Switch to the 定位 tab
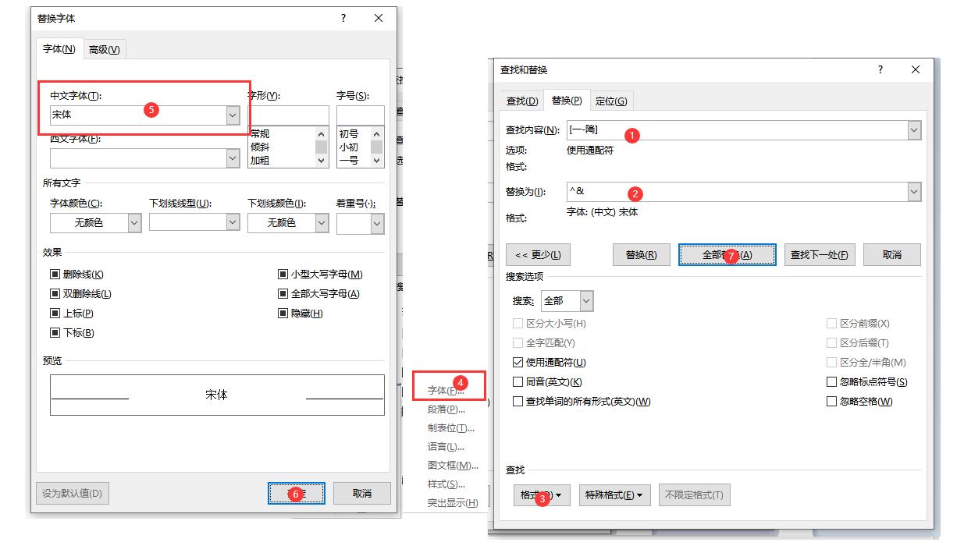 pos(612,101)
